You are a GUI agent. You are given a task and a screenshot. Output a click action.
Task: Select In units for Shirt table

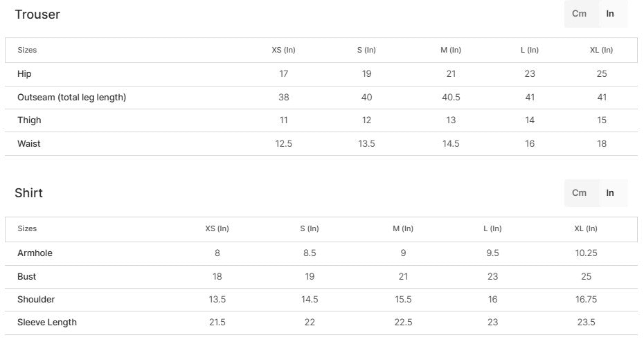pyautogui.click(x=610, y=192)
